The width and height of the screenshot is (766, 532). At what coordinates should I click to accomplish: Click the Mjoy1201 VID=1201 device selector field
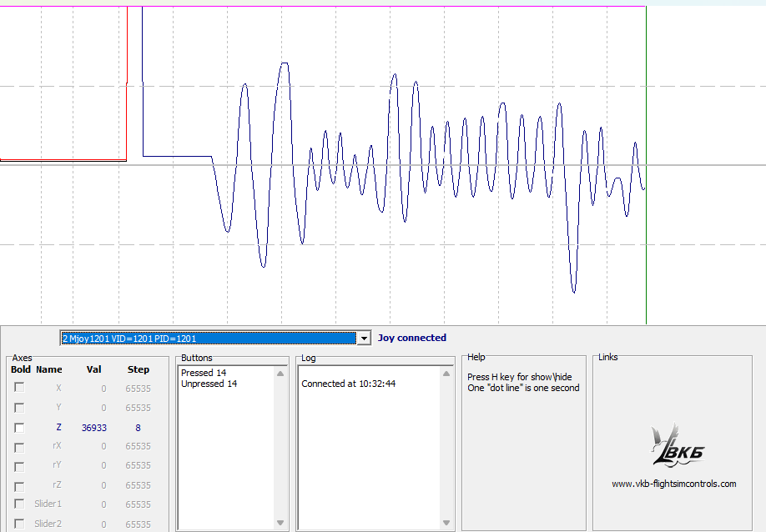pos(209,339)
